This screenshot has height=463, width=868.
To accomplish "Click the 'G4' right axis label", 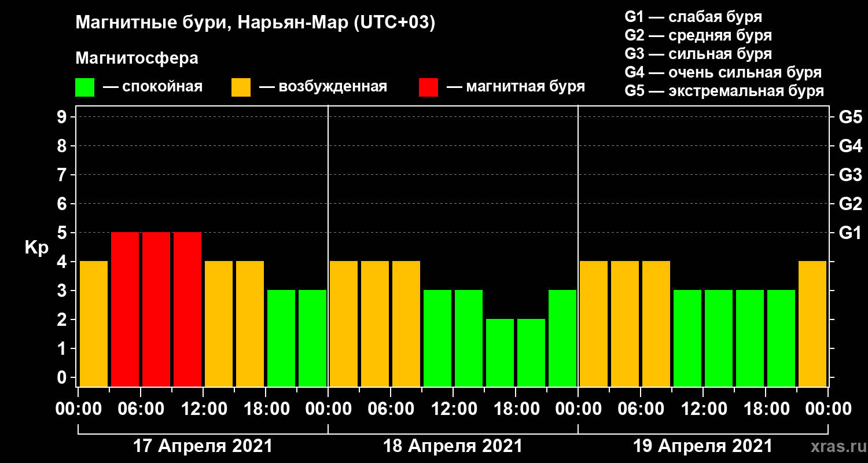I will [x=850, y=146].
